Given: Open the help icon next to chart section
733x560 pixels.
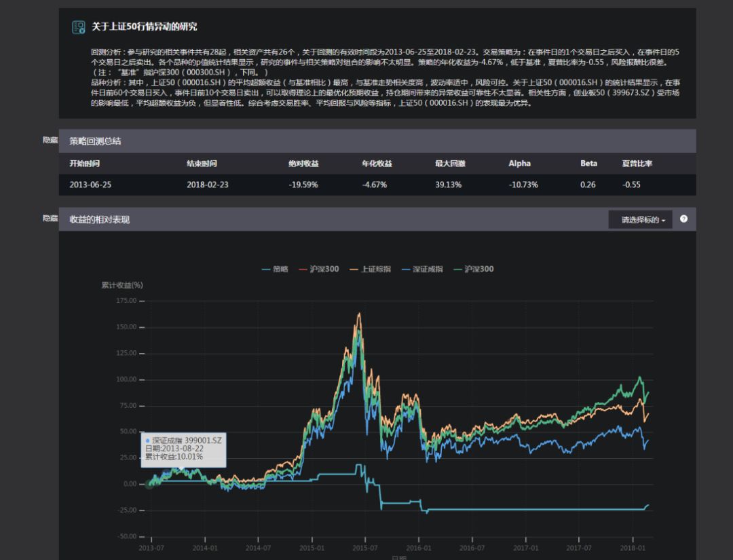Looking at the screenshot, I should point(684,219).
